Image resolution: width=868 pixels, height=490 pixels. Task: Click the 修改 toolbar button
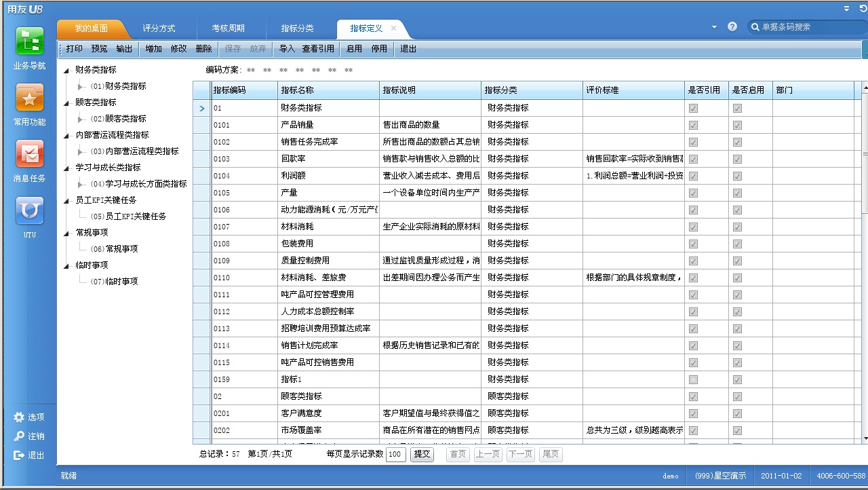coord(178,49)
